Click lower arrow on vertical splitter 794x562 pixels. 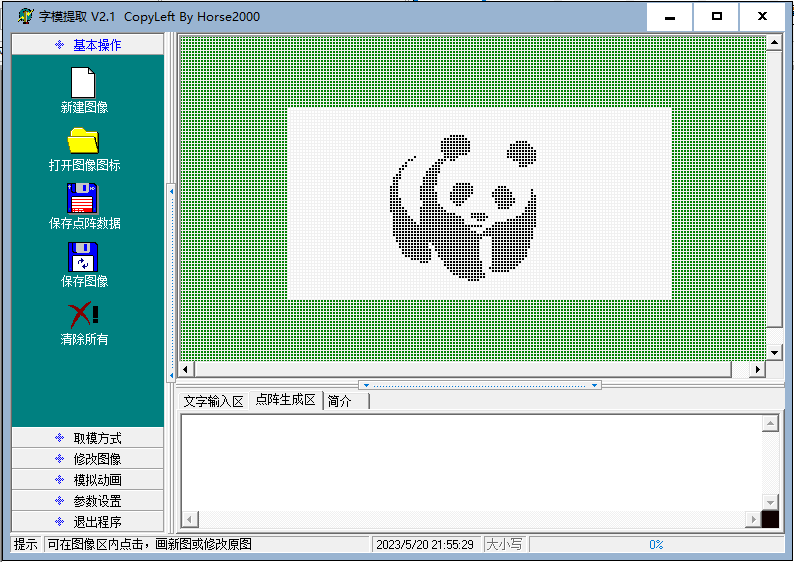click(x=171, y=375)
